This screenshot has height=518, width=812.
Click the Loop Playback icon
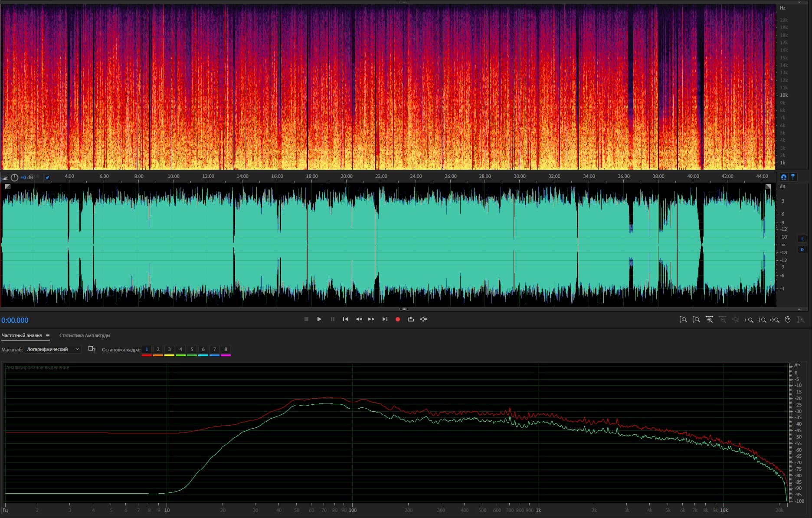point(410,319)
